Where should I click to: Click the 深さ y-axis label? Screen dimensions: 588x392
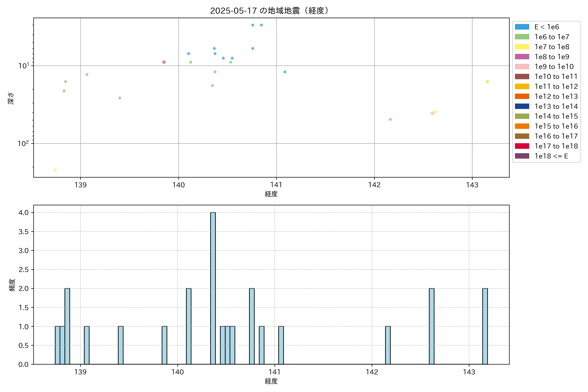pyautogui.click(x=11, y=98)
